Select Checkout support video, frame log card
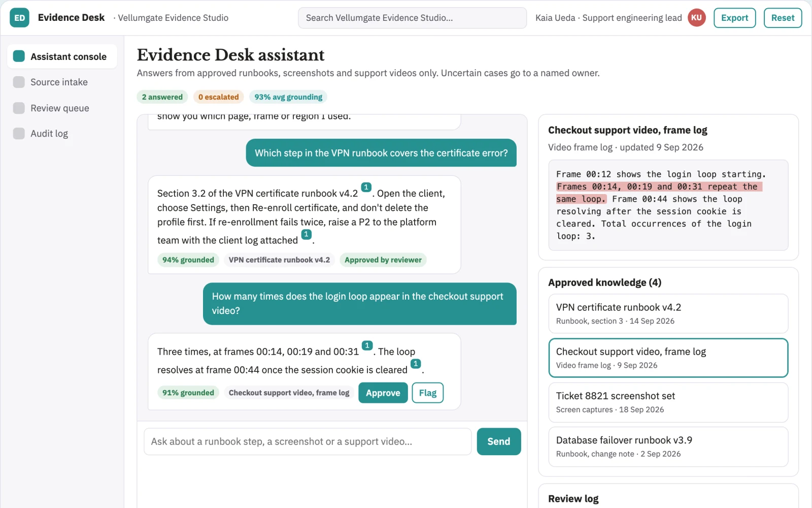 coord(668,358)
